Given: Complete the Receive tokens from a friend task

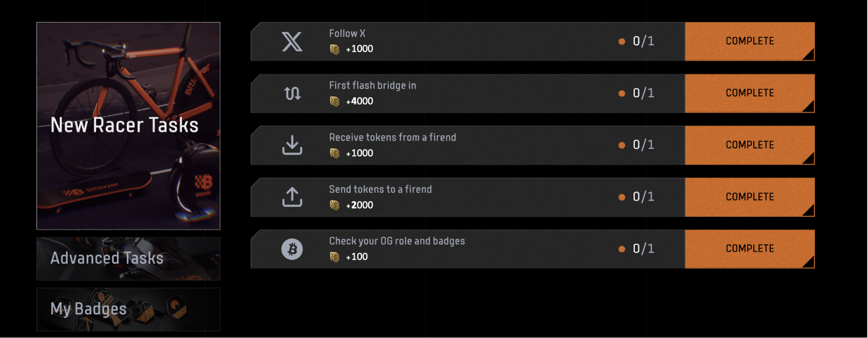Looking at the screenshot, I should (749, 145).
